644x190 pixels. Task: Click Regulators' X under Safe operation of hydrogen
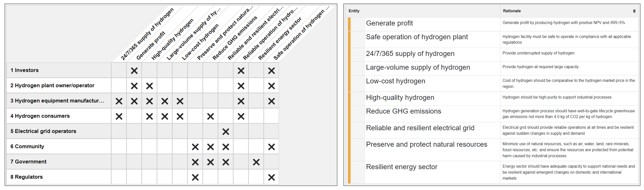pos(271,177)
